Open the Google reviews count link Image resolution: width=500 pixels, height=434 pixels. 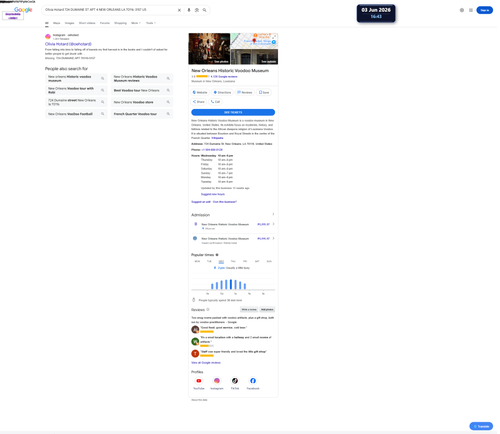[224, 77]
